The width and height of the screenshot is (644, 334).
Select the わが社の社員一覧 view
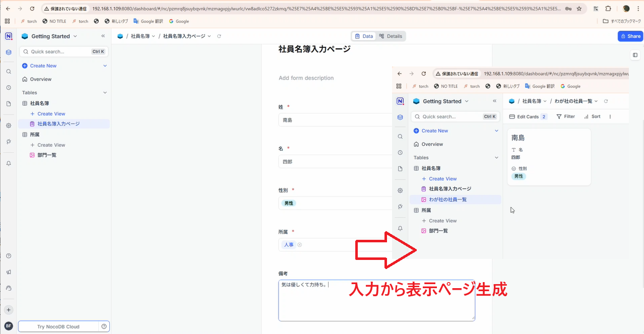coord(447,199)
